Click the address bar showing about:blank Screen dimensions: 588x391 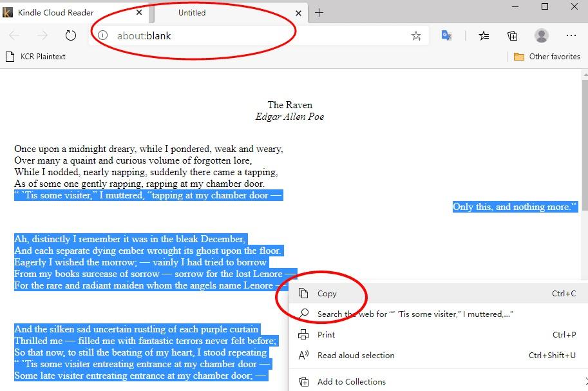coord(193,36)
